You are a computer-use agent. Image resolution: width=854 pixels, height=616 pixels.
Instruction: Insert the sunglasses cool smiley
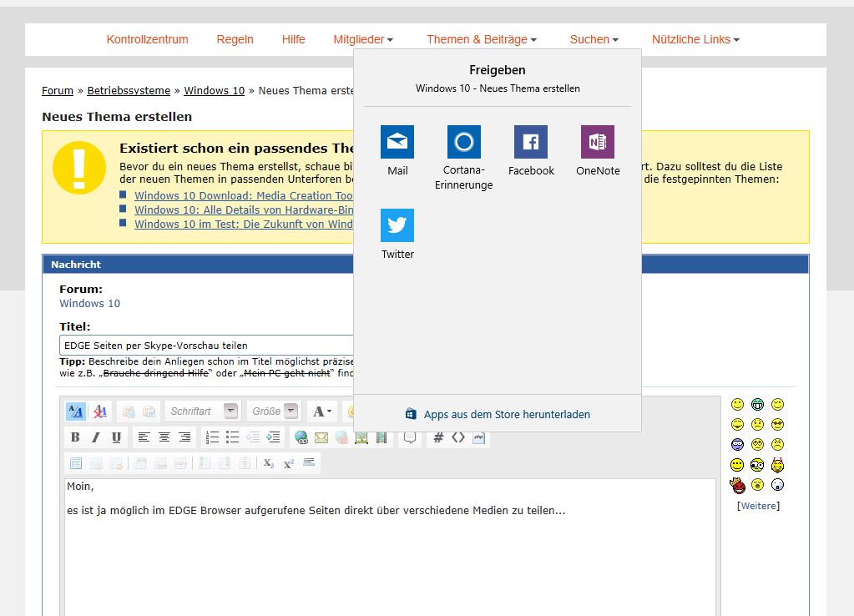click(777, 424)
